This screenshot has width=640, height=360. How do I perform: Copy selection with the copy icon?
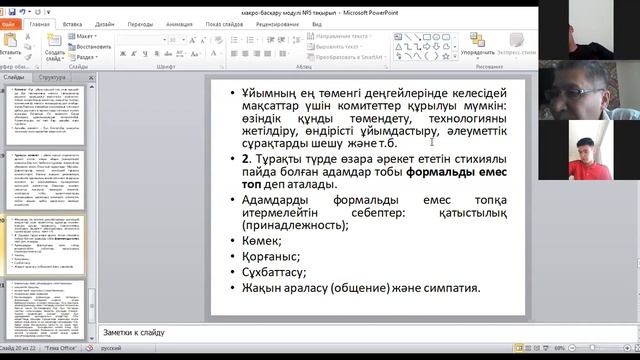(28, 47)
